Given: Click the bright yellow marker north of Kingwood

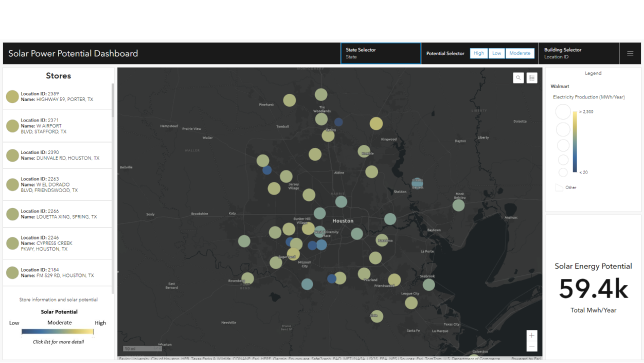Looking at the screenshot, I should (x=376, y=123).
